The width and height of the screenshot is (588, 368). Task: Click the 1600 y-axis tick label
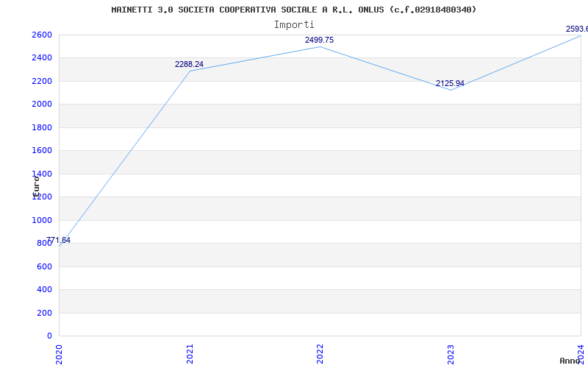[x=42, y=151]
